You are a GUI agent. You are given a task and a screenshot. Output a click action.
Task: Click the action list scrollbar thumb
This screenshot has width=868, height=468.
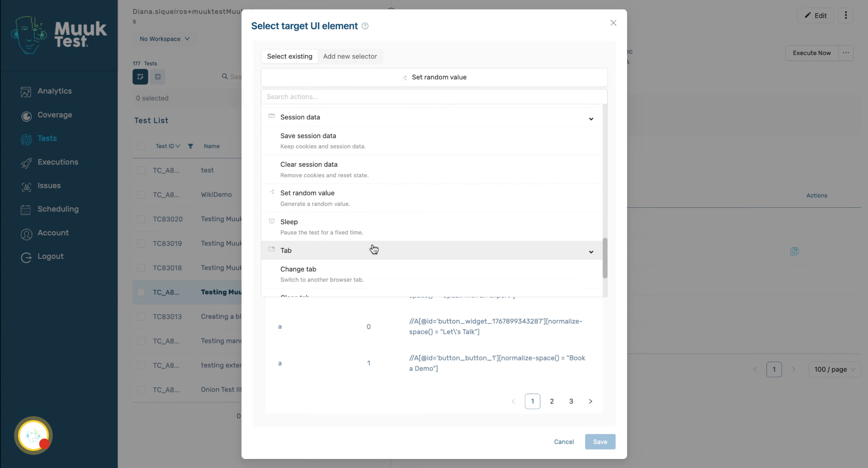tap(605, 258)
